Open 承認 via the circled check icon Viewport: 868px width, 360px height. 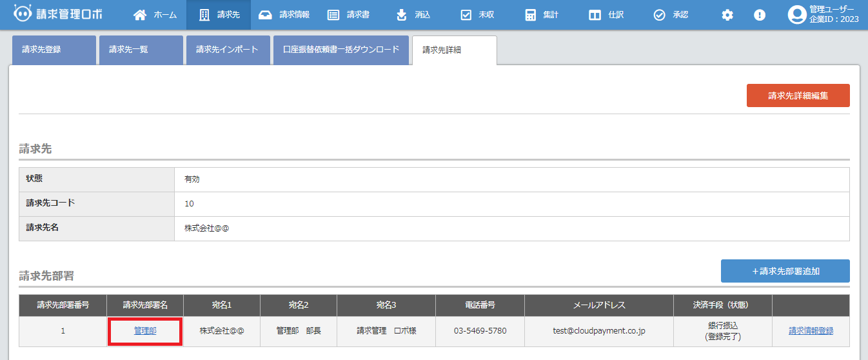click(659, 15)
